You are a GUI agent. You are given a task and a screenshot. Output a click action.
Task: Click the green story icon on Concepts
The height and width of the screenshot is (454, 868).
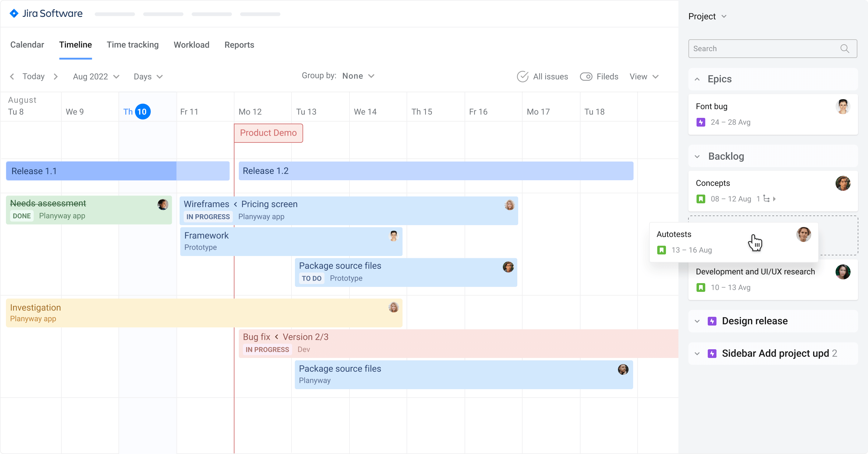tap(701, 199)
